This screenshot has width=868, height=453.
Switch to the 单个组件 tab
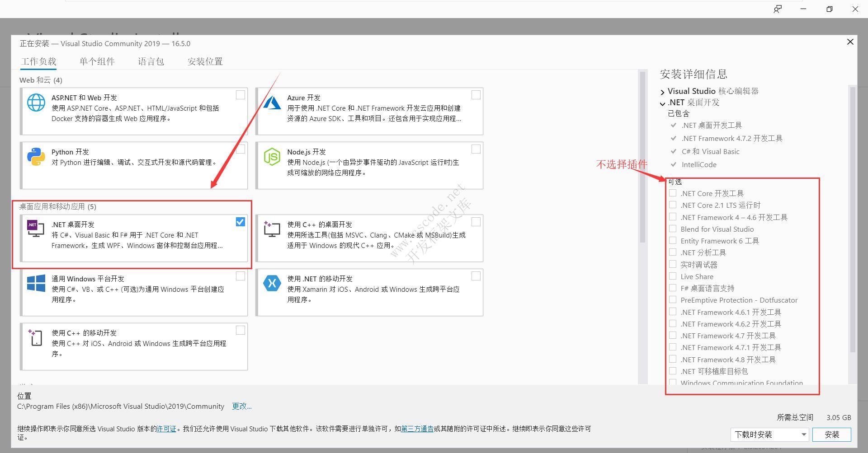tap(97, 61)
